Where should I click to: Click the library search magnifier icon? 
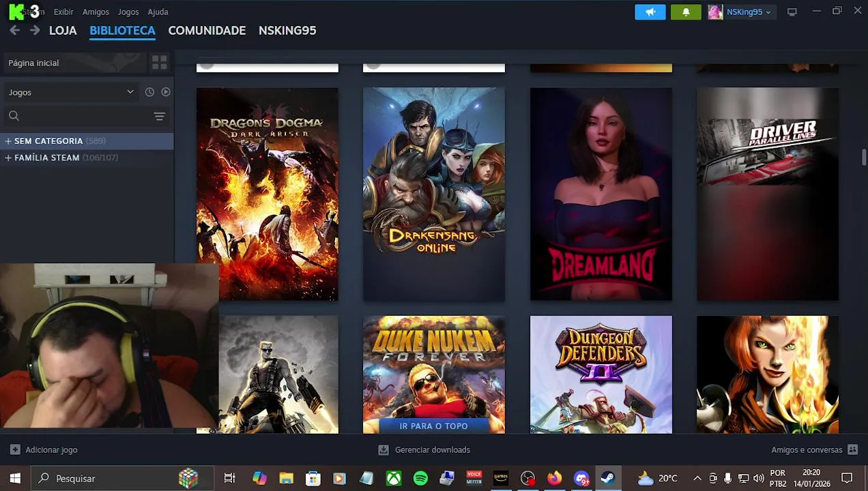(14, 116)
